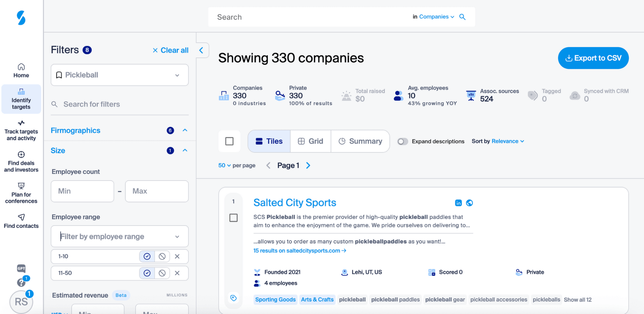Set 11-50 range to exclude
Viewport: 644px width, 314px height.
[162, 273]
